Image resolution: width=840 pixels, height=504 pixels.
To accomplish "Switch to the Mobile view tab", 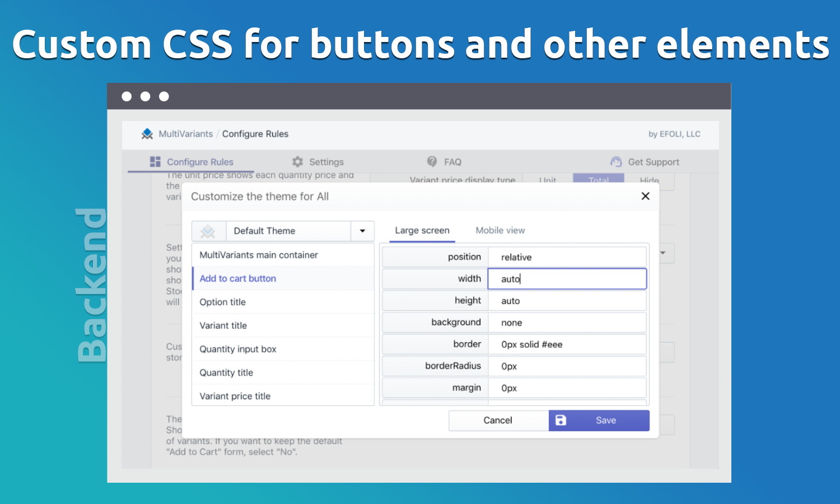I will (x=500, y=230).
